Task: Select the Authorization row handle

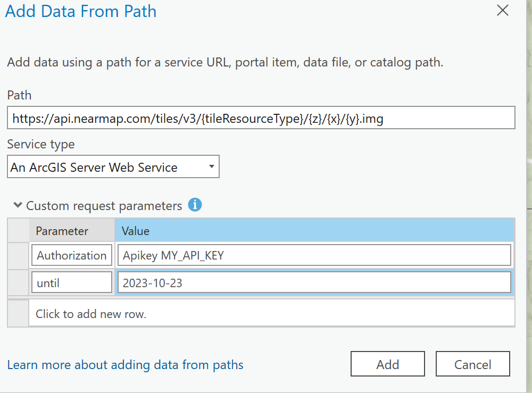Action: (x=18, y=255)
